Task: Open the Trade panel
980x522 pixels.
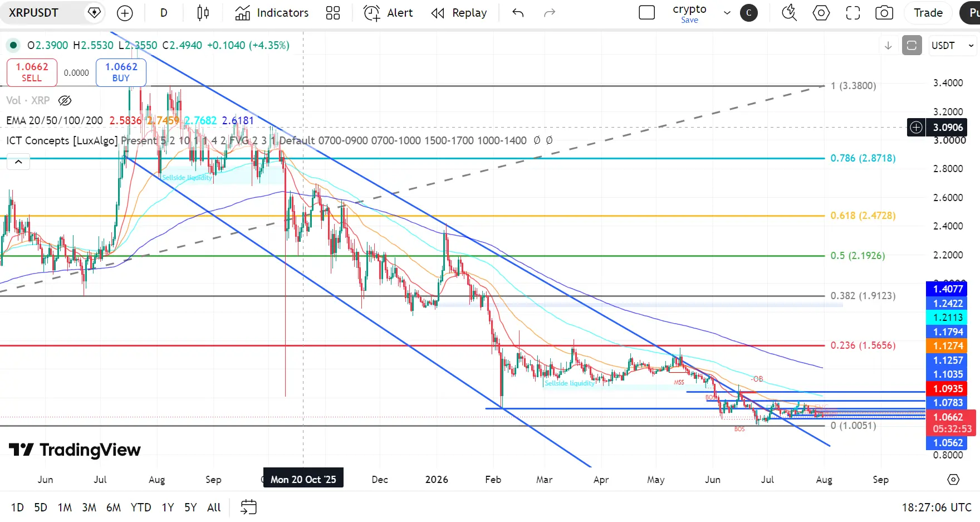Action: [x=928, y=13]
